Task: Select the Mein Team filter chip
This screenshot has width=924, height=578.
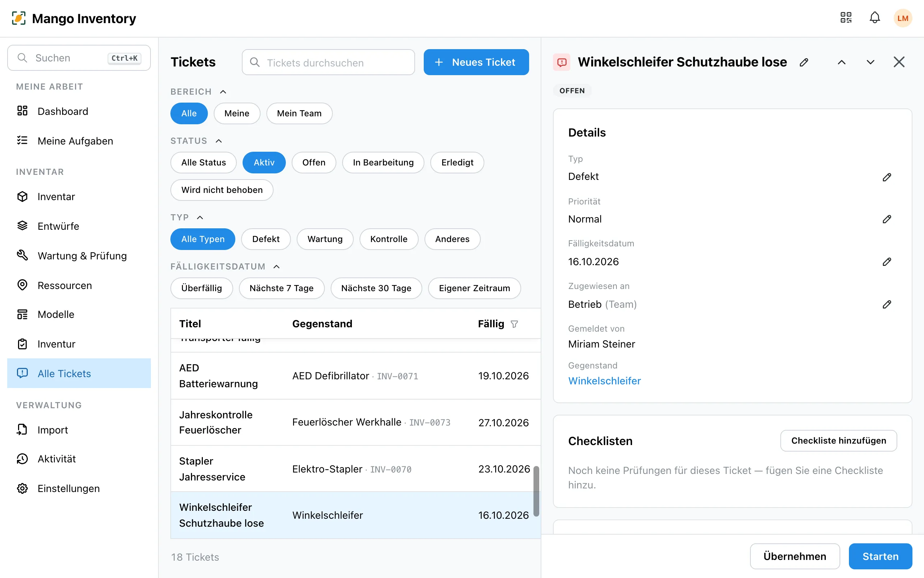Action: click(299, 113)
